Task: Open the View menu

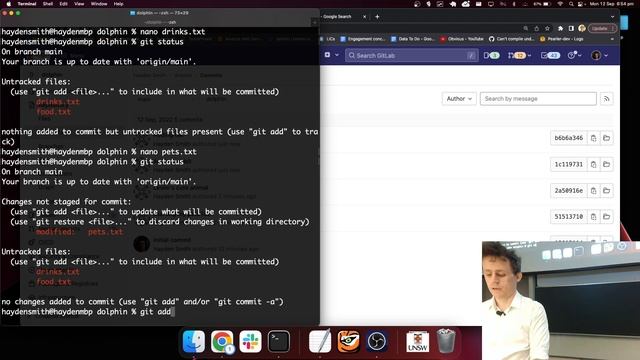Action: click(x=79, y=4)
